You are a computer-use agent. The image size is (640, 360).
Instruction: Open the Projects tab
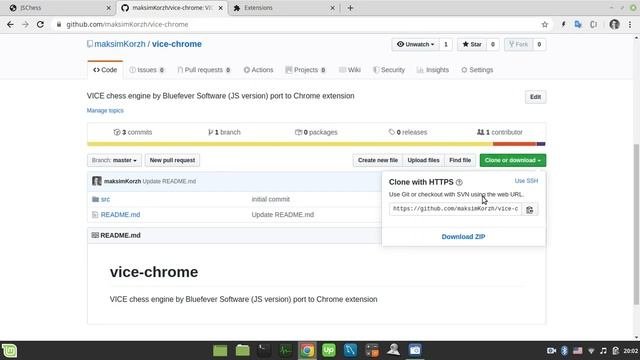click(305, 70)
